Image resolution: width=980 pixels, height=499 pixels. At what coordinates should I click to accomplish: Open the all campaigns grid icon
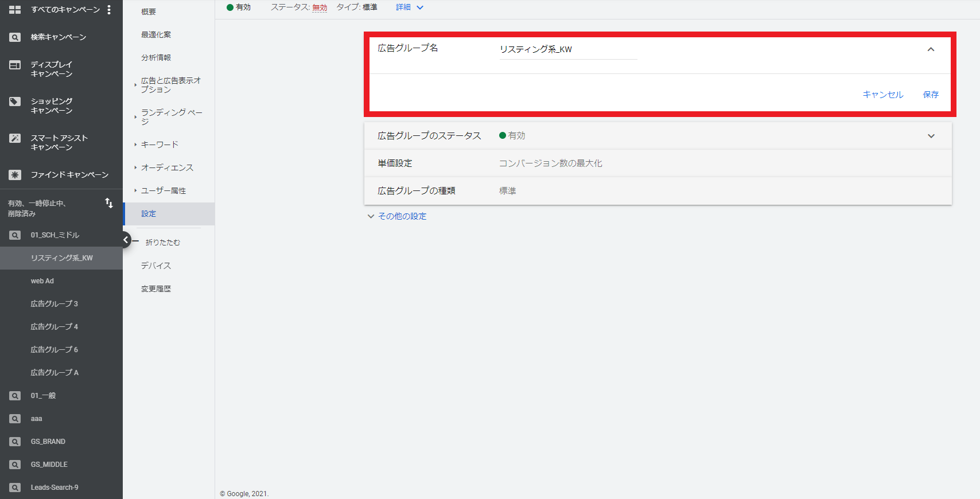tap(15, 10)
